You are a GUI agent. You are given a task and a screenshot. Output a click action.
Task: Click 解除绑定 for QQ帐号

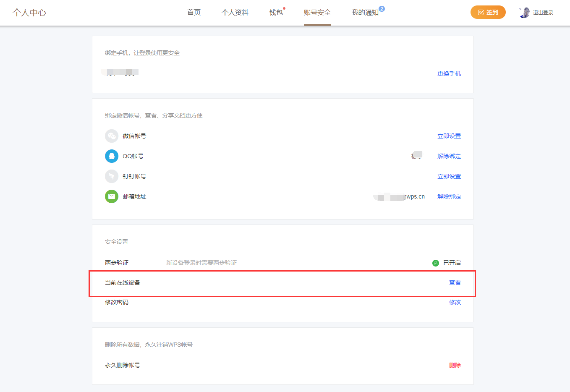[x=449, y=156]
